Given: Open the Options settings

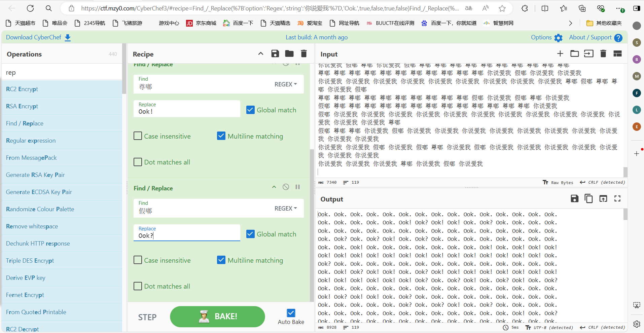Looking at the screenshot, I should click(x=547, y=37).
